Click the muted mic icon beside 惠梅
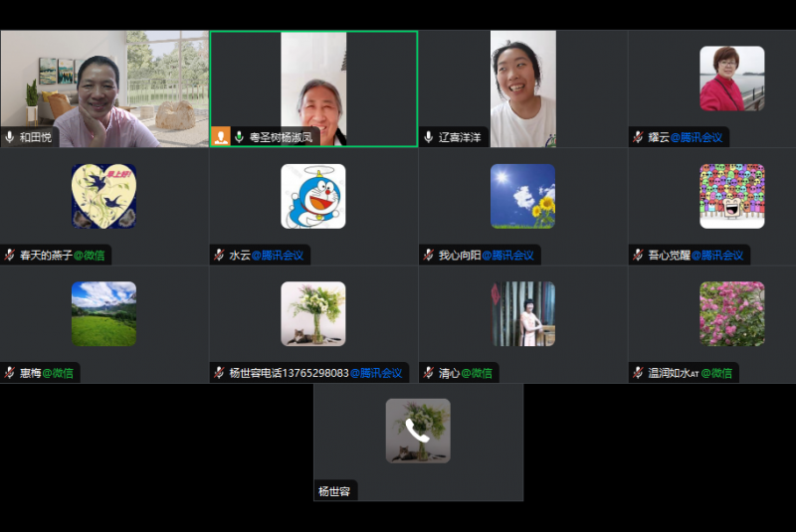 coord(10,373)
